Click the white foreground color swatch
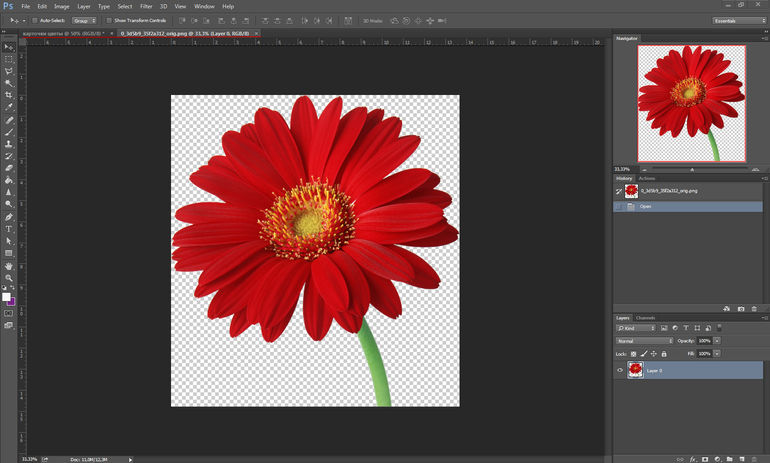Image resolution: width=770 pixels, height=463 pixels. pos(6,297)
